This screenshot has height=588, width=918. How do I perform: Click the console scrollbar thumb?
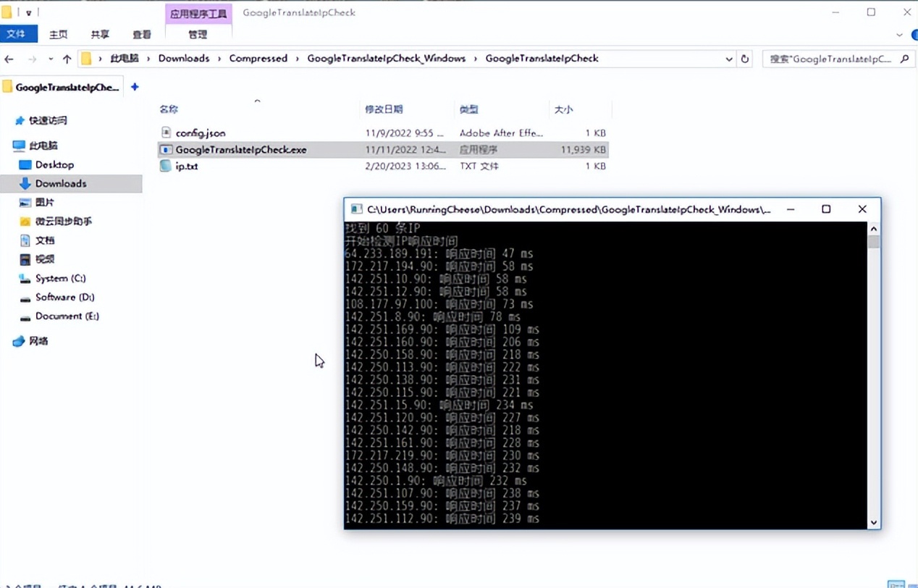pyautogui.click(x=873, y=242)
